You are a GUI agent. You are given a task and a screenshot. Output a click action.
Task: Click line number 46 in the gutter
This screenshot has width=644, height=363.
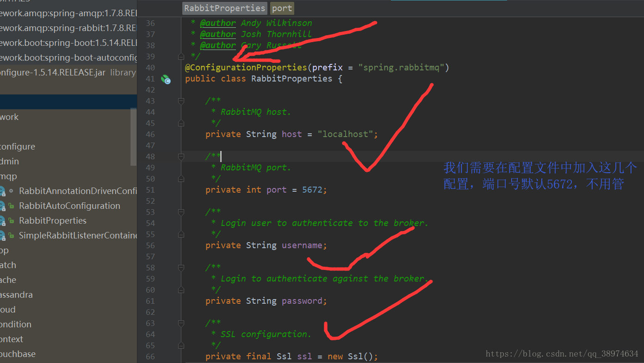150,134
